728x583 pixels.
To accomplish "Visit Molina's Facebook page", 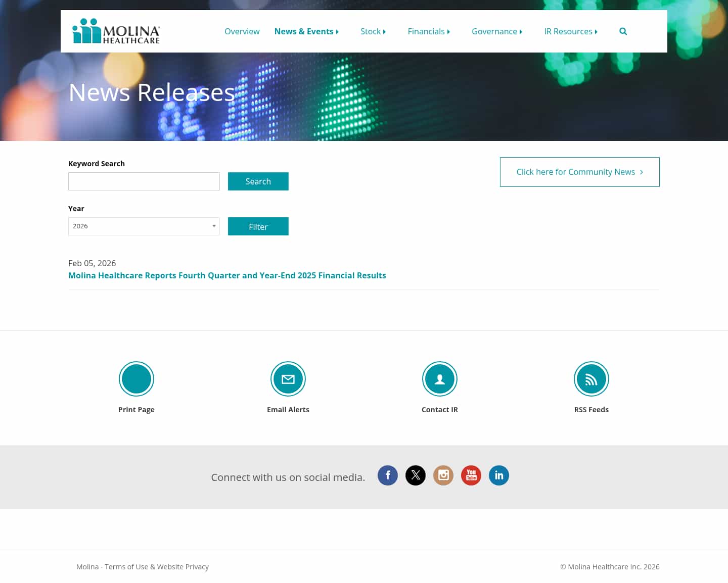I will (x=388, y=475).
